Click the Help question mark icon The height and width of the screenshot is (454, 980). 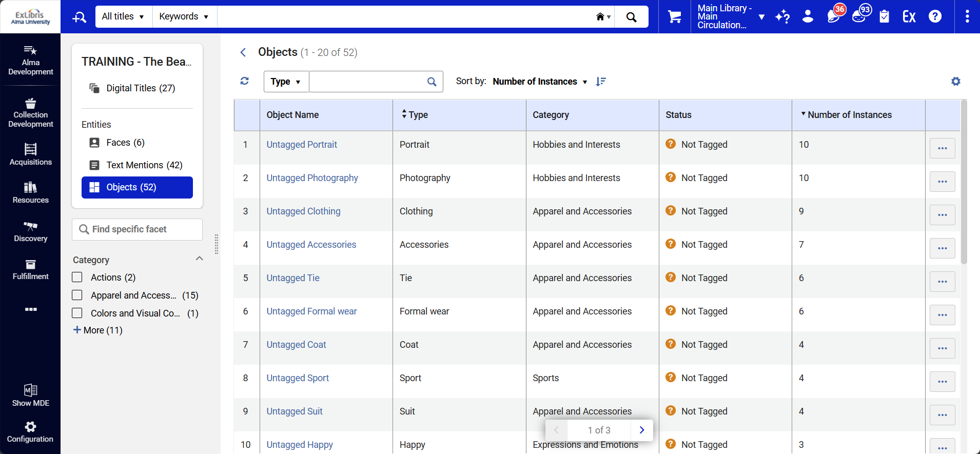pos(935,16)
